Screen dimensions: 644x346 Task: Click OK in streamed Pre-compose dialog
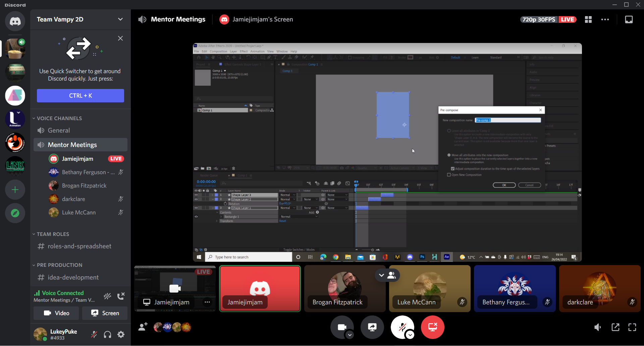point(504,185)
